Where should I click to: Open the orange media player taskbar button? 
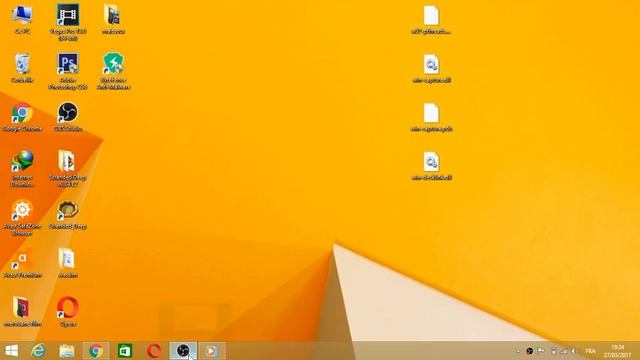[x=212, y=351]
